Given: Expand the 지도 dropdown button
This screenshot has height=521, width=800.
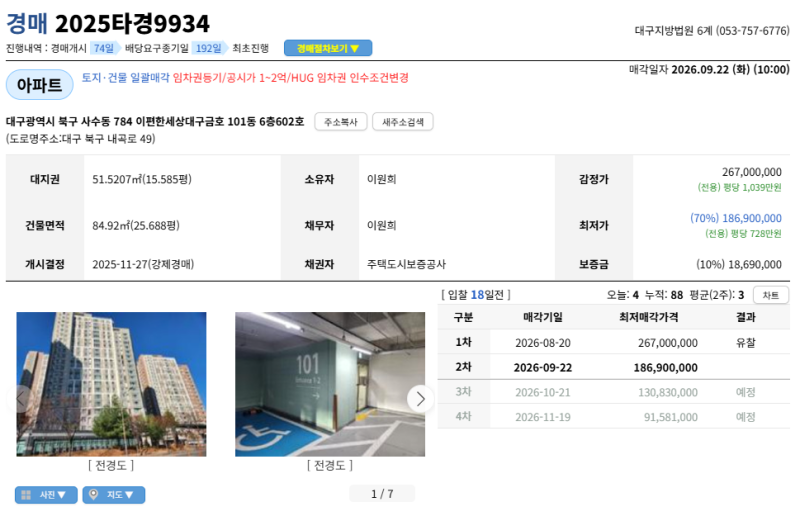Looking at the screenshot, I should coord(114,494).
